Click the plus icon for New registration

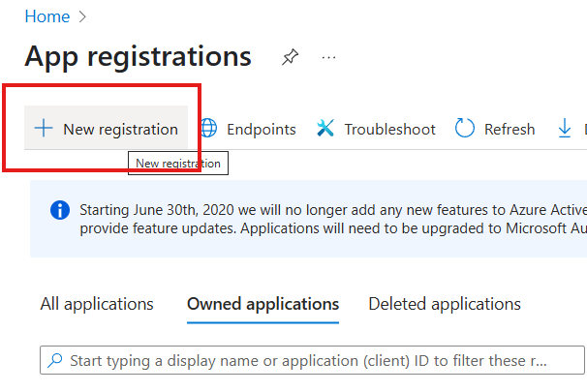[44, 129]
